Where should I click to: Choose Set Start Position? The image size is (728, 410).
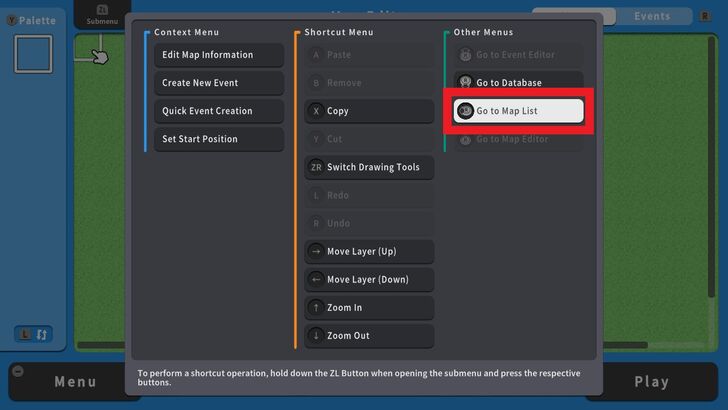pyautogui.click(x=218, y=139)
